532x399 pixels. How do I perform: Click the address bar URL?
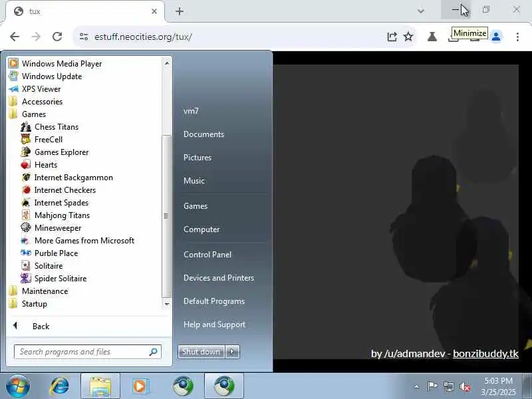[x=144, y=37]
